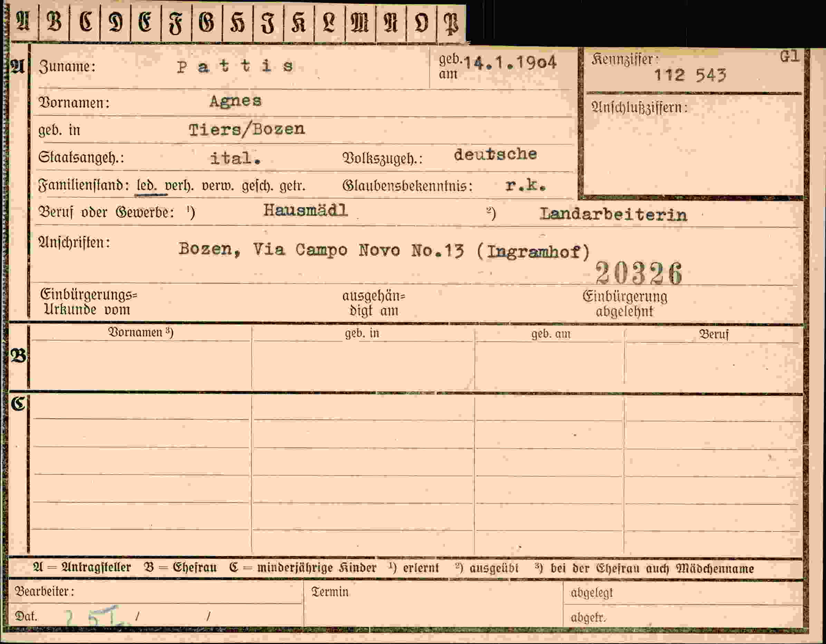The height and width of the screenshot is (644, 826).
Task: Select the index tab letter M
Action: point(360,22)
